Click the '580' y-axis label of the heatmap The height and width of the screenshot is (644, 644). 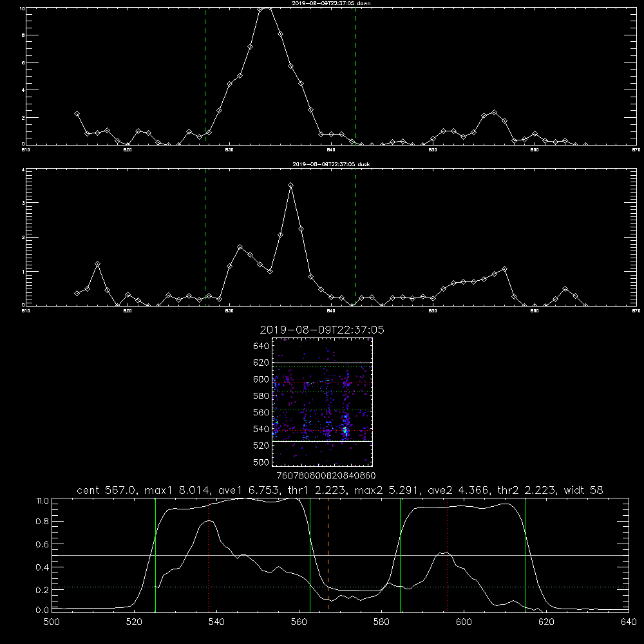tap(261, 395)
